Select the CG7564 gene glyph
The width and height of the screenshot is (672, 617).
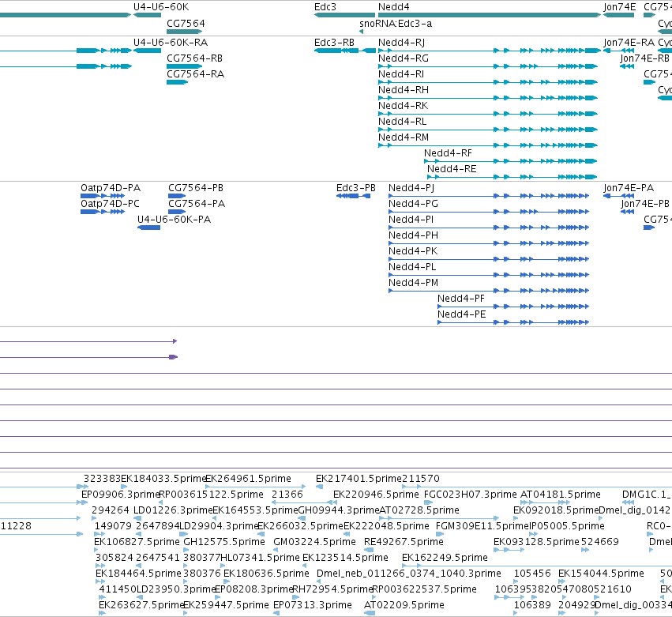(184, 32)
